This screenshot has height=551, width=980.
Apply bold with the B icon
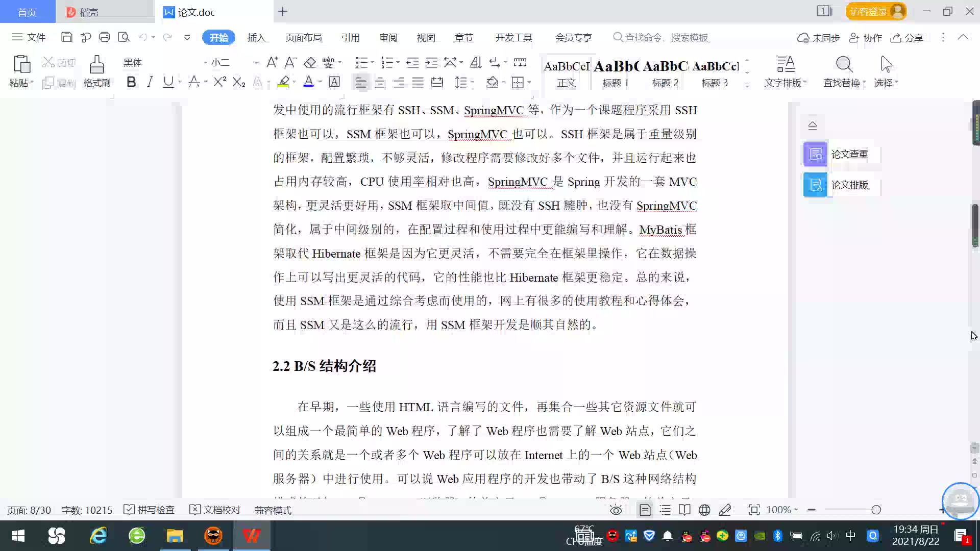click(x=131, y=82)
